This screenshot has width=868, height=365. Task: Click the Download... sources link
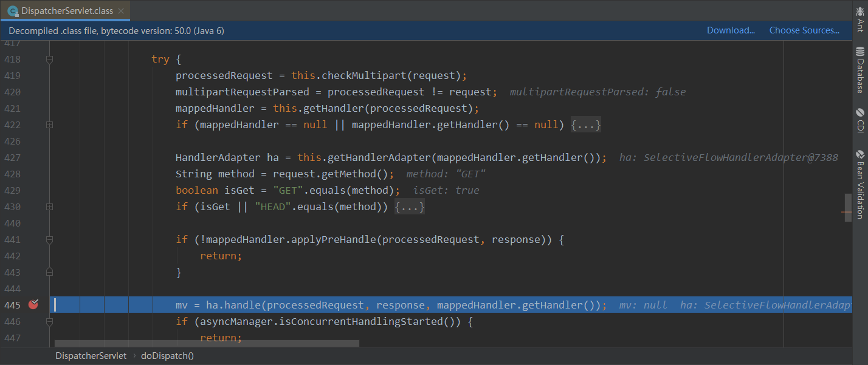731,30
